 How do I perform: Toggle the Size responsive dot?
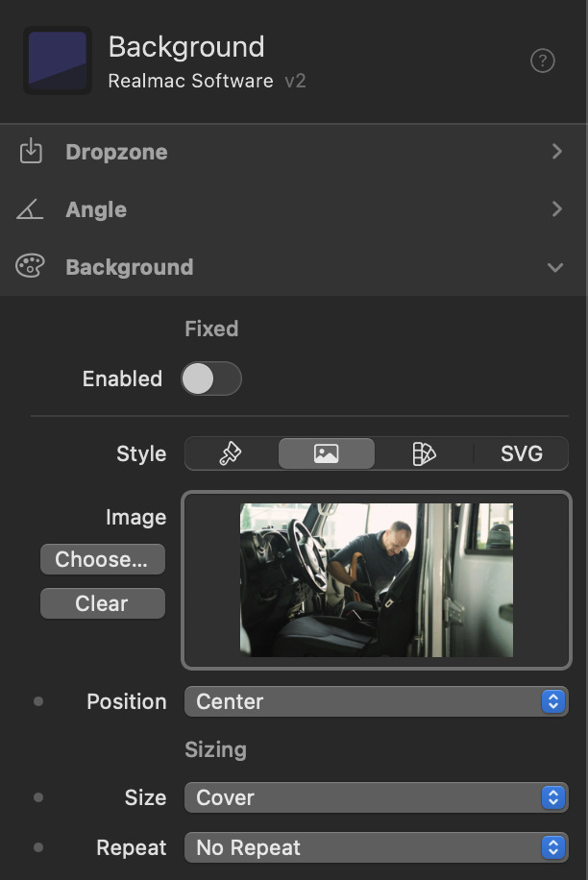pos(38,797)
